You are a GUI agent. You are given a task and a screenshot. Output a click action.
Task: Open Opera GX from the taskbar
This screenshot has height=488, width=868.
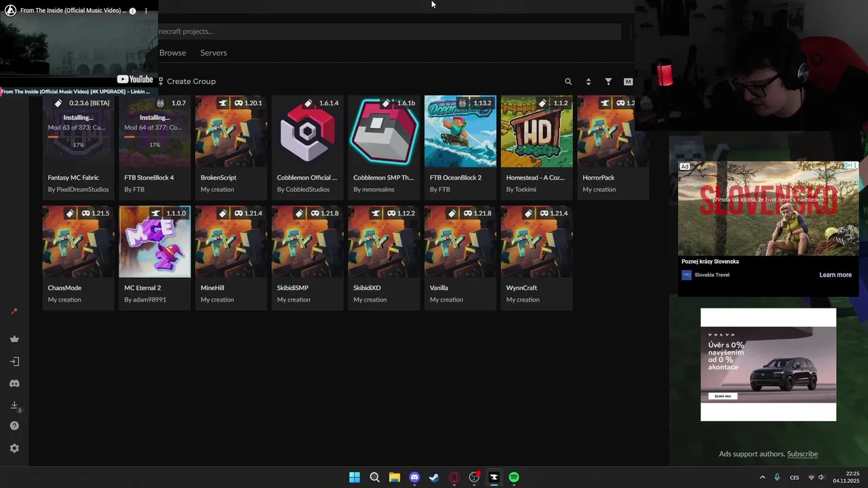(454, 477)
